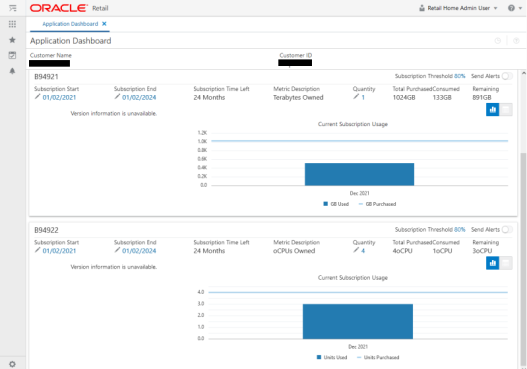Select the 3oCPU remaining value
Viewport: 527px width, 369px height.
point(482,251)
